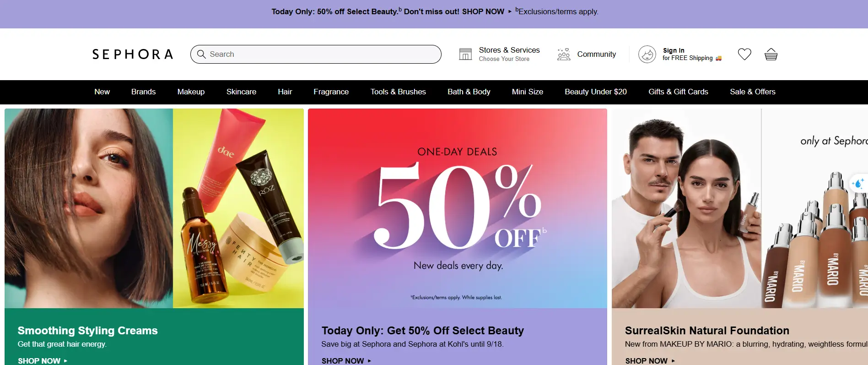Viewport: 868px width, 365px height.
Task: Go to Sale & Offers
Action: tap(752, 92)
